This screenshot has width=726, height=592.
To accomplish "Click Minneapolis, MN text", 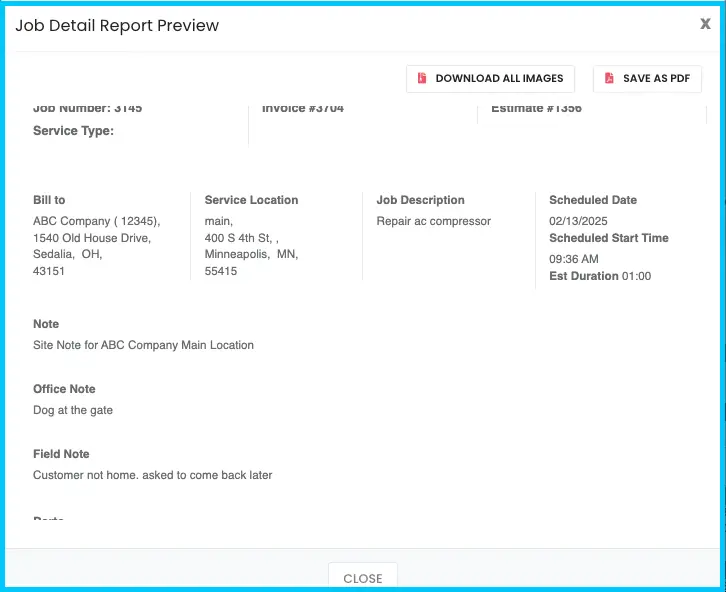I will pos(251,254).
